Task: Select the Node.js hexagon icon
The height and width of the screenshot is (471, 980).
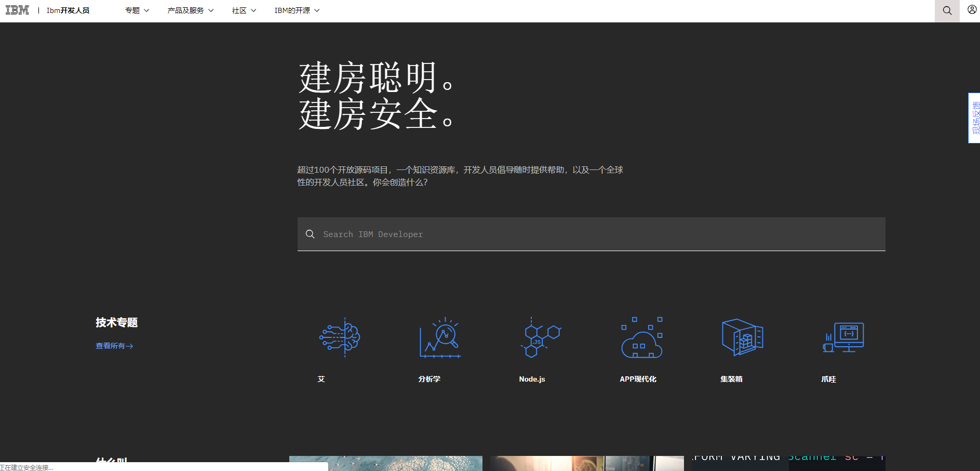Action: (x=541, y=337)
